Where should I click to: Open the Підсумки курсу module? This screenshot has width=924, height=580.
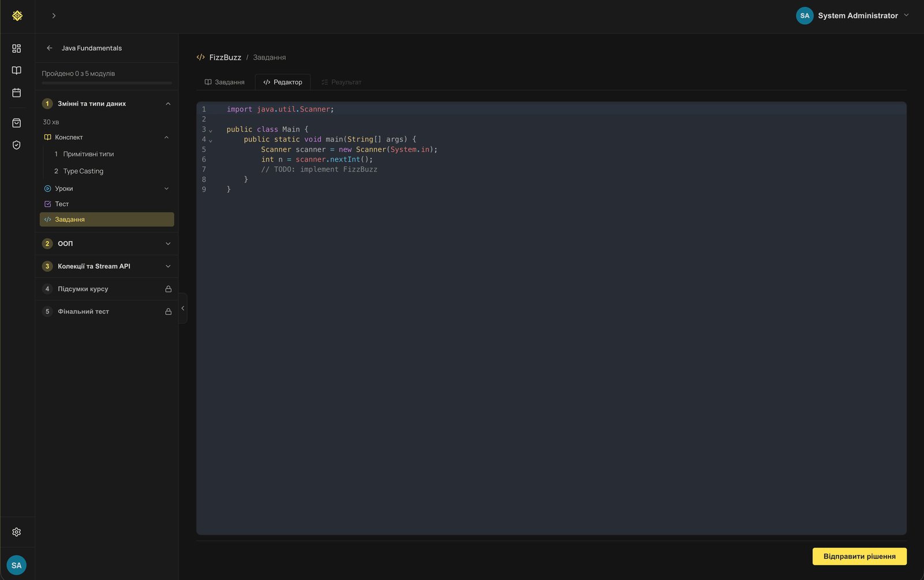[x=107, y=289]
